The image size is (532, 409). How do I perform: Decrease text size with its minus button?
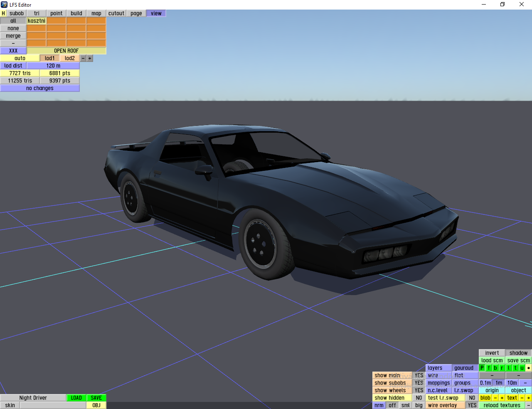pos(522,398)
